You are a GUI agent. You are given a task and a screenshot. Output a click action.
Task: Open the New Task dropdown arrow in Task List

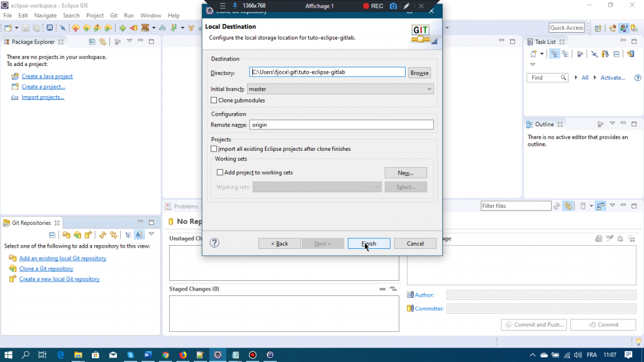click(x=541, y=54)
